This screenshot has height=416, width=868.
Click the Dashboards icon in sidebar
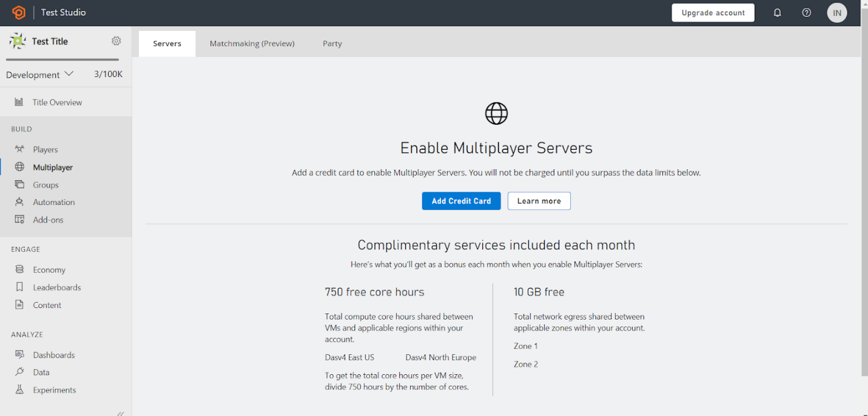[x=19, y=354]
